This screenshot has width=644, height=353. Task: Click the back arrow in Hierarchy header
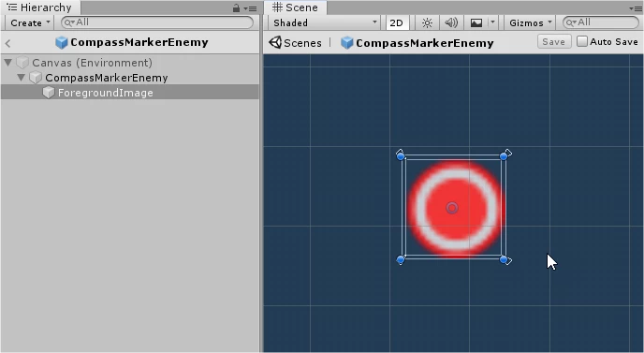point(7,43)
